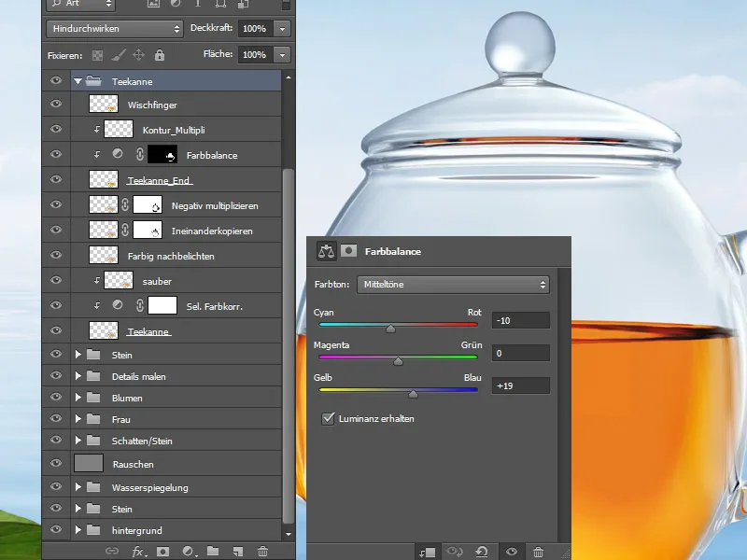Hide the Rauschen layer
The width and height of the screenshot is (747, 560).
click(x=56, y=463)
